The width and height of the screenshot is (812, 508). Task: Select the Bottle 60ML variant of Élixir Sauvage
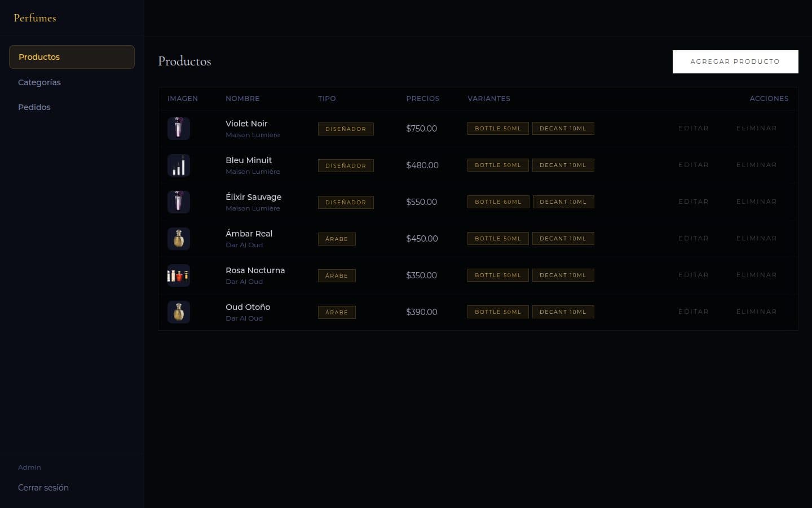pyautogui.click(x=498, y=202)
